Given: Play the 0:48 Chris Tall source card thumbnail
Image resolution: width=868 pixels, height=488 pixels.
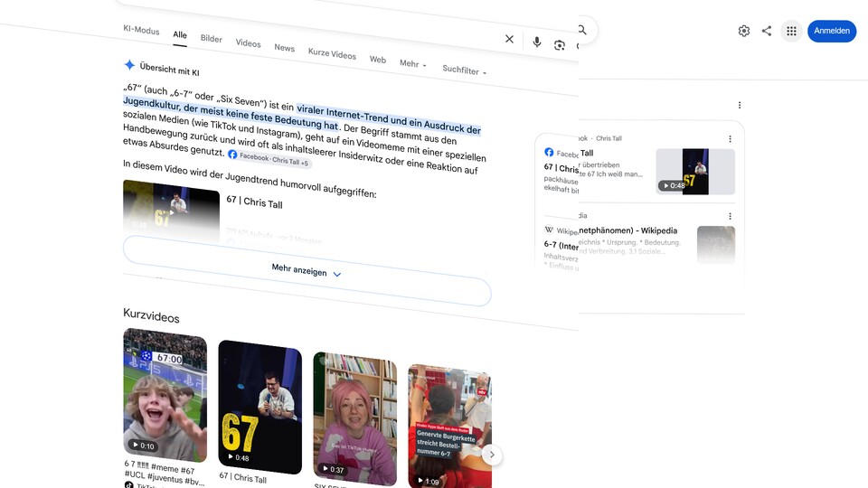Looking at the screenshot, I should click(x=695, y=172).
